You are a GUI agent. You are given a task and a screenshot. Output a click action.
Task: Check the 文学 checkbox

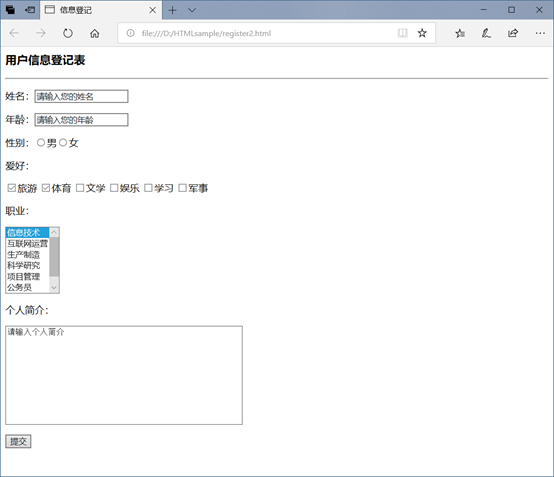coord(80,188)
